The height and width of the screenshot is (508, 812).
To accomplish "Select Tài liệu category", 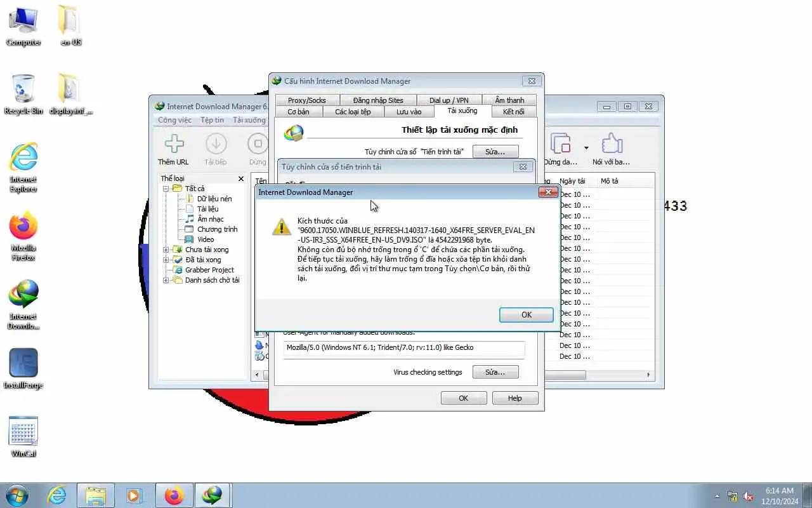I will [x=207, y=209].
